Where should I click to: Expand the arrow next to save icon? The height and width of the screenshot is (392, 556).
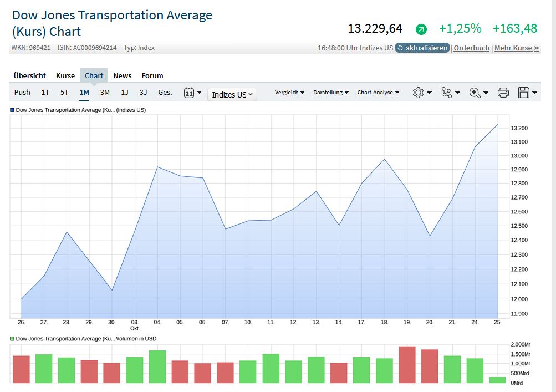click(x=535, y=93)
